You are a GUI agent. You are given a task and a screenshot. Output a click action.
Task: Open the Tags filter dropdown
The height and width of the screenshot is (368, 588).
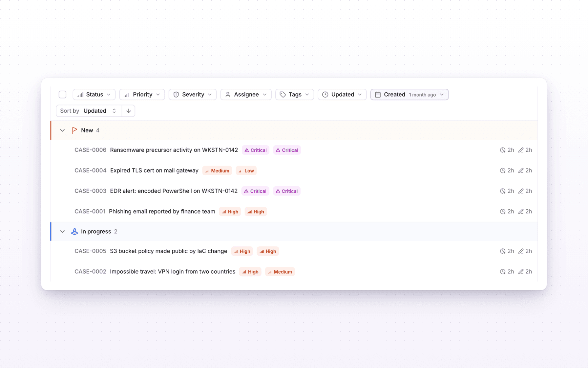[x=295, y=95]
